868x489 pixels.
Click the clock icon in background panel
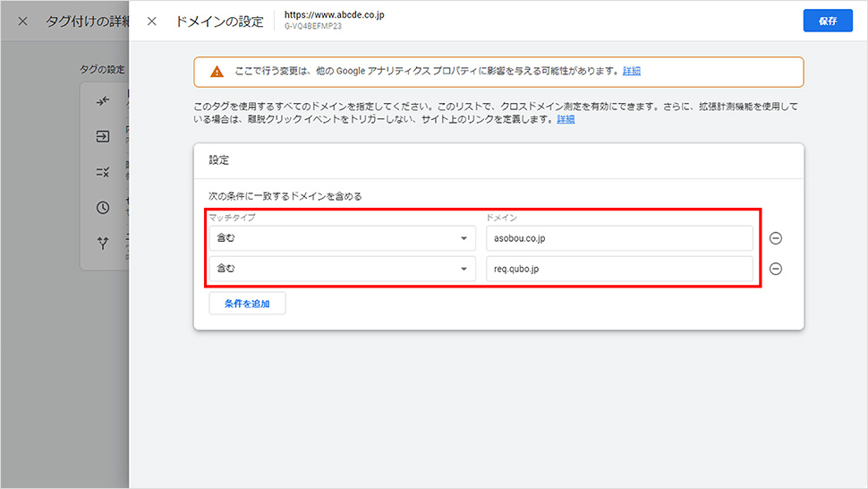point(102,208)
